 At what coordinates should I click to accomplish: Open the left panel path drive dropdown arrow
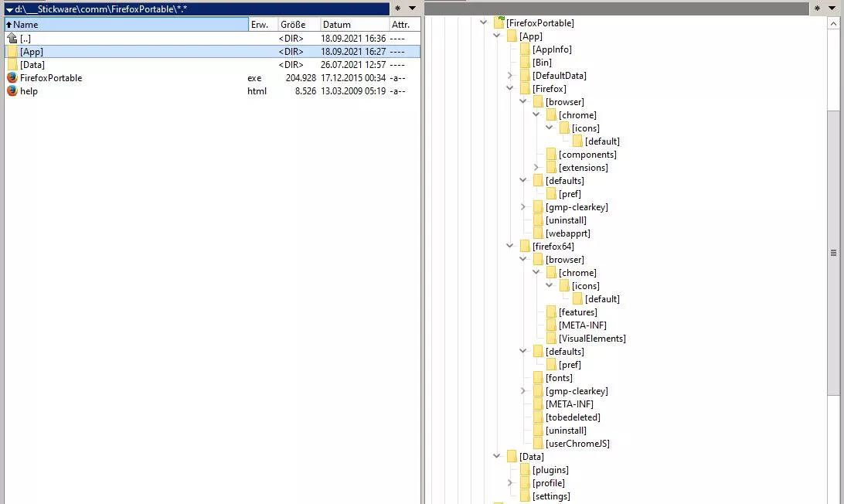[9, 10]
